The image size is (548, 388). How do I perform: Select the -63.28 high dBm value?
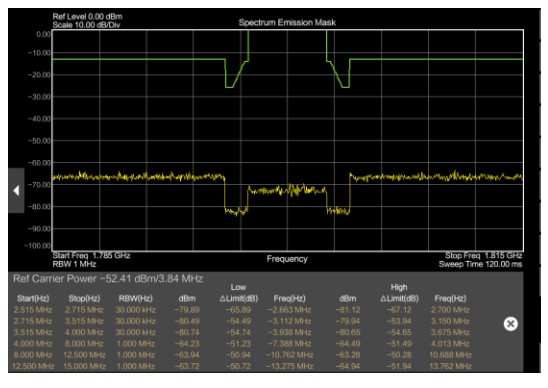348,355
